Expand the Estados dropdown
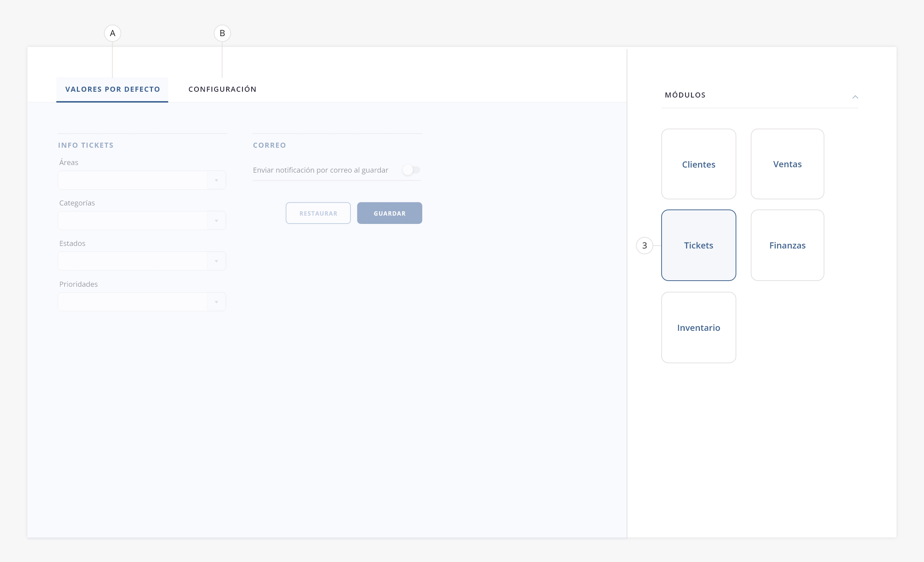 click(216, 261)
